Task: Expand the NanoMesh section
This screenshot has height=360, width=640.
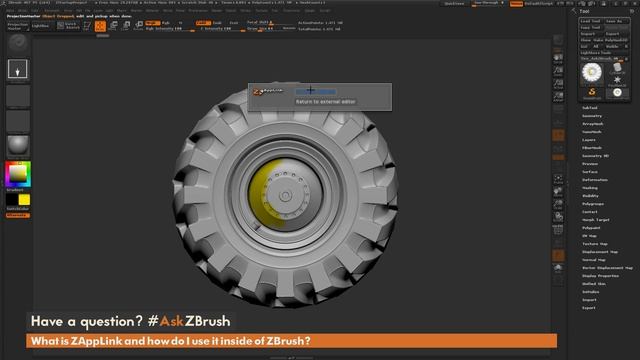Action: [592, 132]
